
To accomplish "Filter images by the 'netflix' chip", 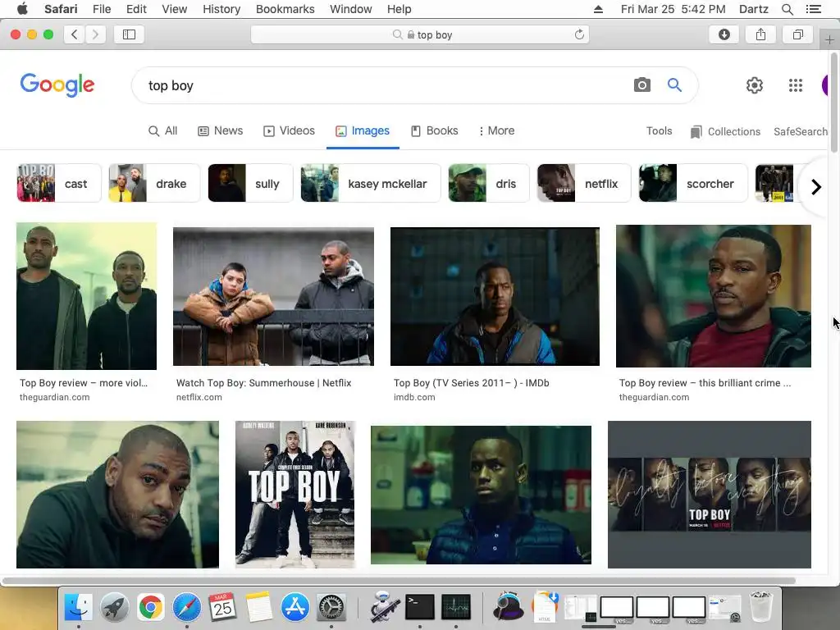I will (x=584, y=183).
